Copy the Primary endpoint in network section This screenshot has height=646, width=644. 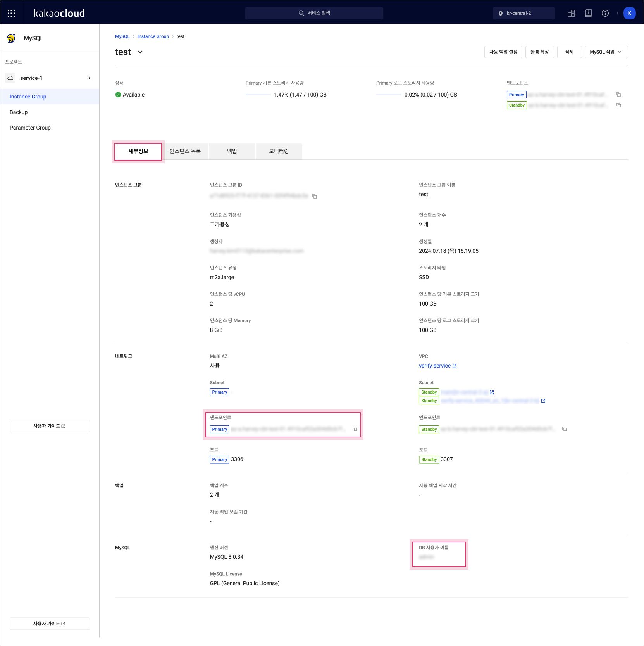355,429
